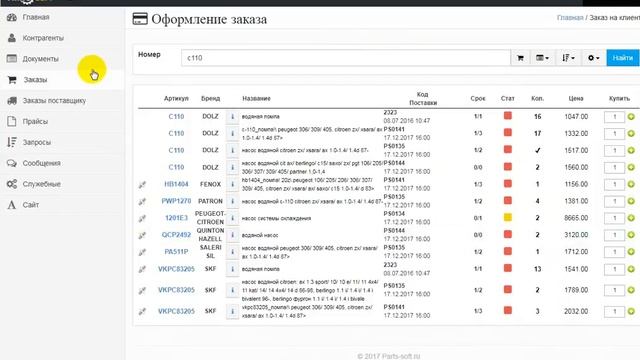Click red status square on PA511P row
This screenshot has width=640, height=360.
(508, 251)
